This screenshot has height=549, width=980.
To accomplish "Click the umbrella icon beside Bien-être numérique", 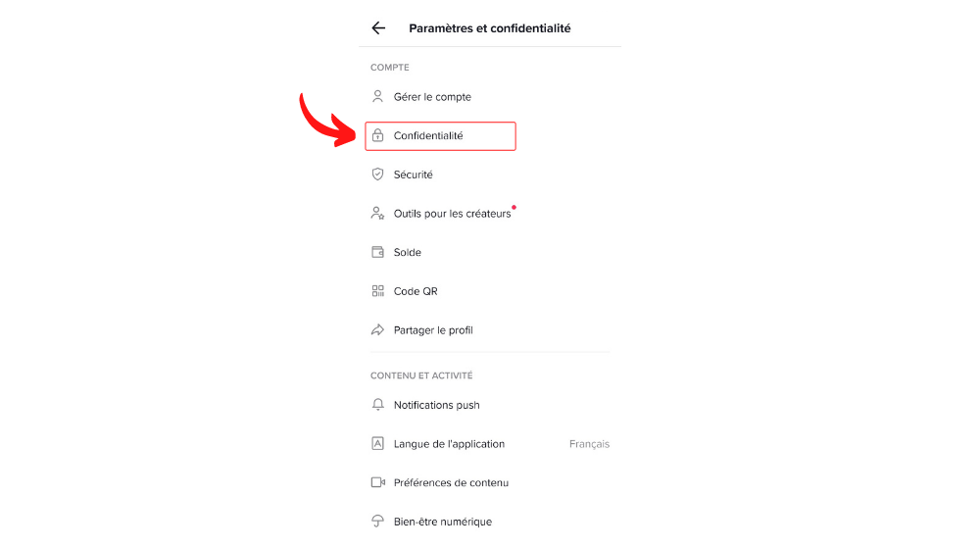I will (377, 522).
